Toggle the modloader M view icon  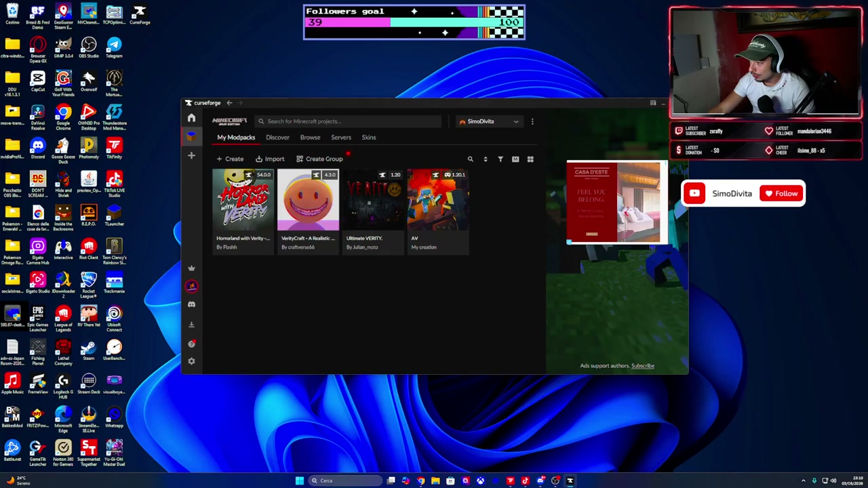coord(515,159)
